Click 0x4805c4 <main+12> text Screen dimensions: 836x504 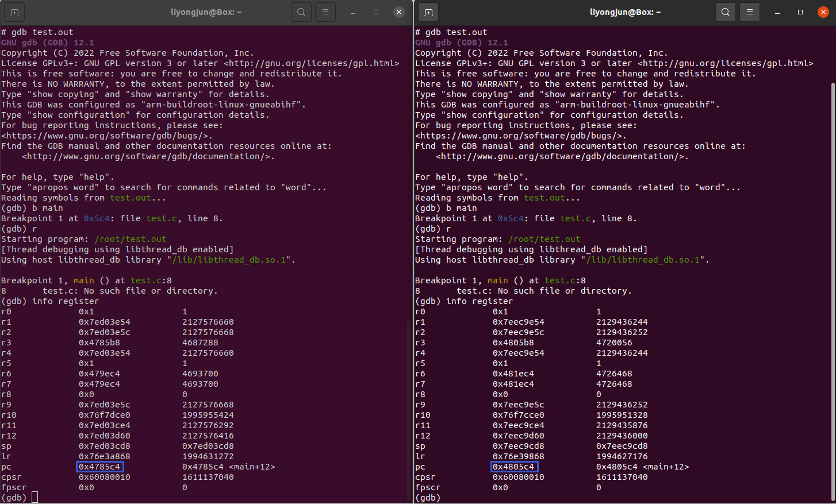coord(643,467)
